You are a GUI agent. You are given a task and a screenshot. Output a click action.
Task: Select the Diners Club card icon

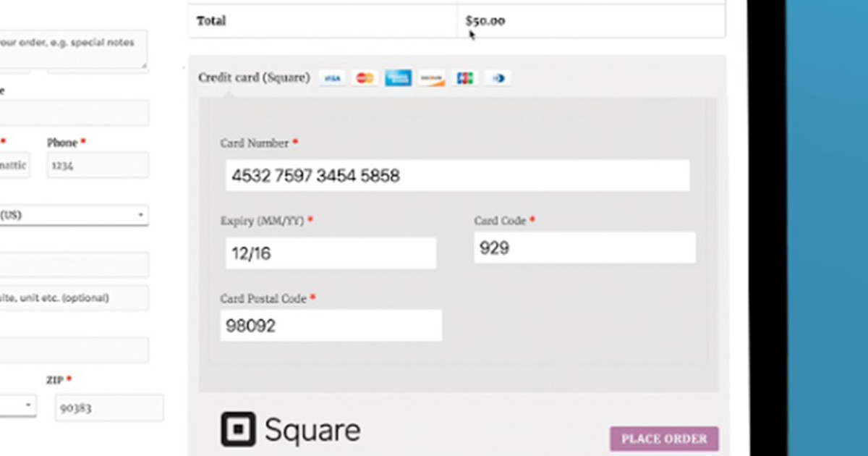tap(498, 77)
